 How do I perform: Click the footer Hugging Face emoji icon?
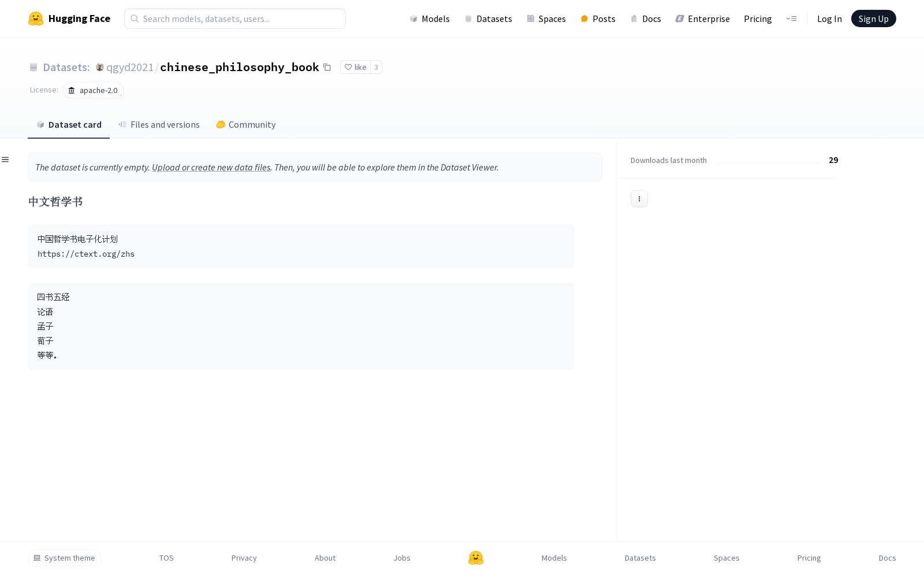pos(476,558)
